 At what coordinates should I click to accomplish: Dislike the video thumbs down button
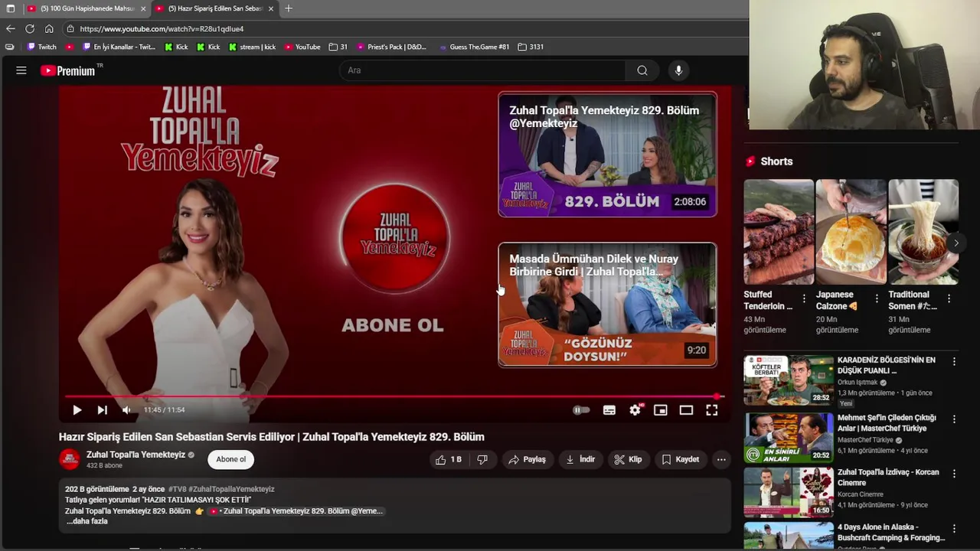482,459
